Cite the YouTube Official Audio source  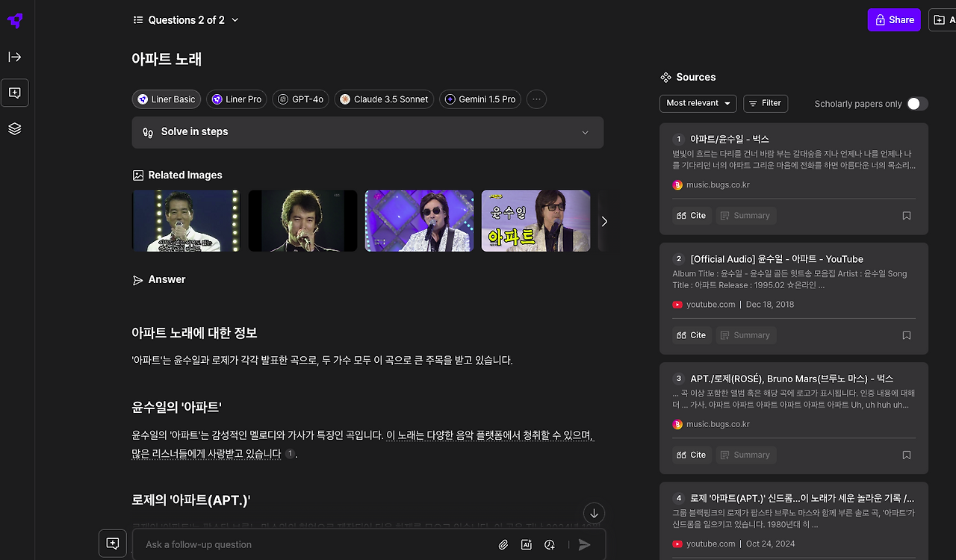pyautogui.click(x=690, y=335)
